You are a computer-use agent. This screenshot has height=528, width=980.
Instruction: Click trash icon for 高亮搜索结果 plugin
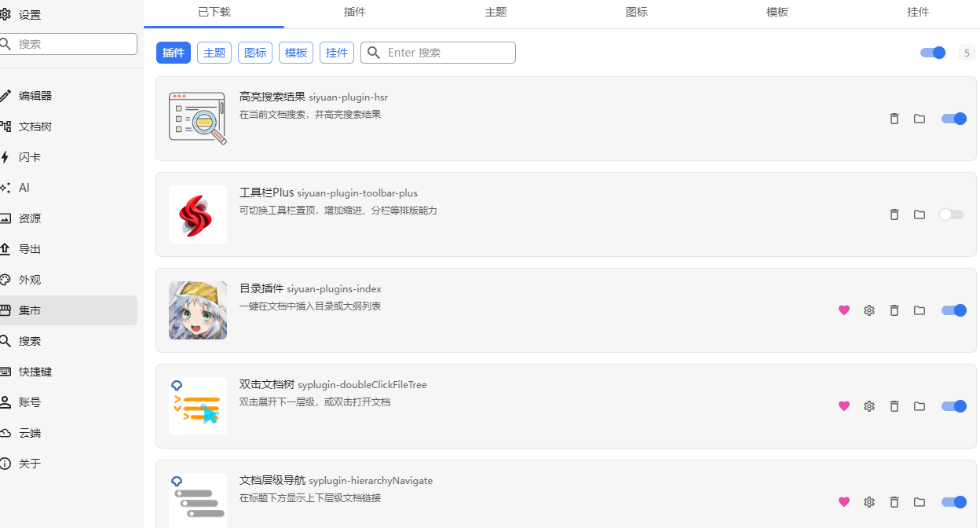coord(894,119)
